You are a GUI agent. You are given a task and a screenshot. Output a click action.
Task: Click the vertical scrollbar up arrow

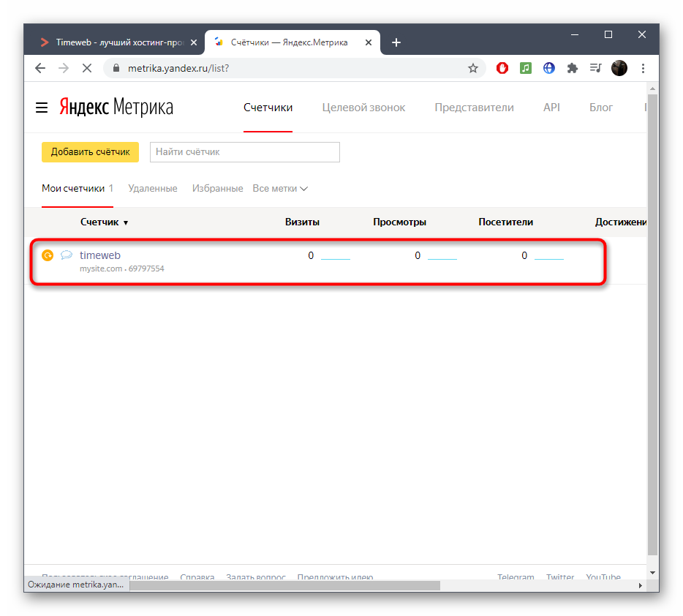(x=652, y=89)
